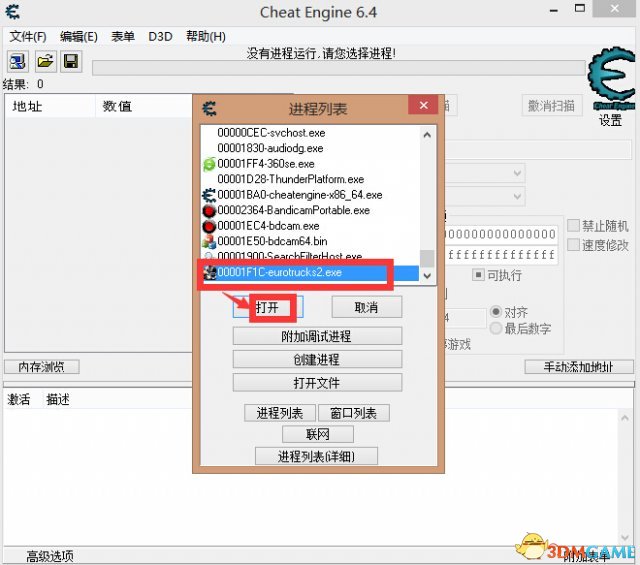Select 00001BA0-cheatengine-x86_64.exe row

pos(310,195)
